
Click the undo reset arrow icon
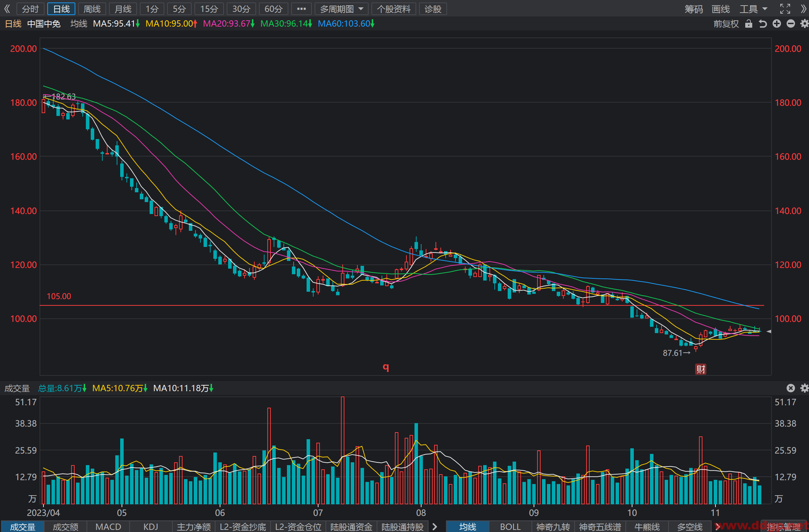click(x=763, y=24)
